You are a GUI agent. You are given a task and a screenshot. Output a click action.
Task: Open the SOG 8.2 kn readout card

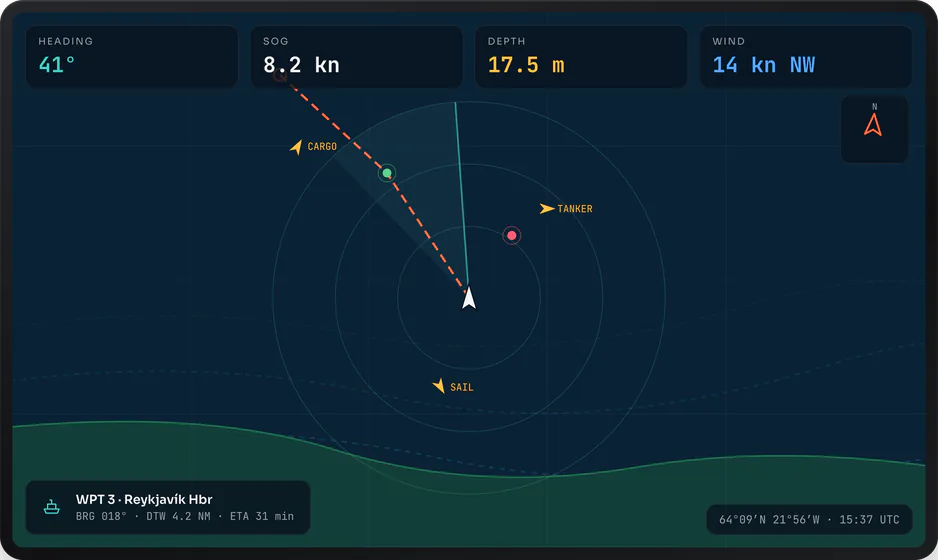357,57
